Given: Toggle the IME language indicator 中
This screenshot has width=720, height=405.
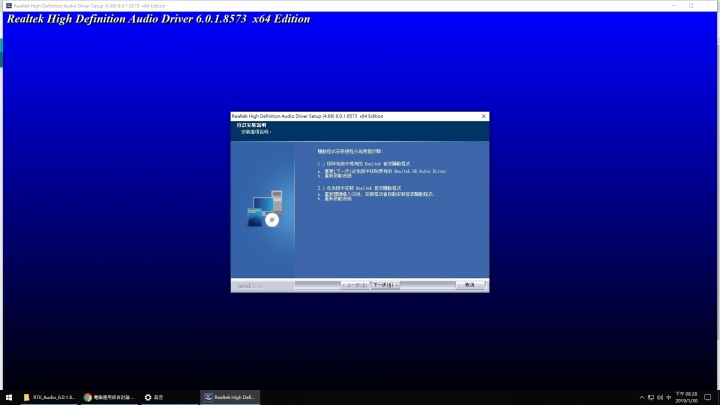Looking at the screenshot, I should [669, 398].
